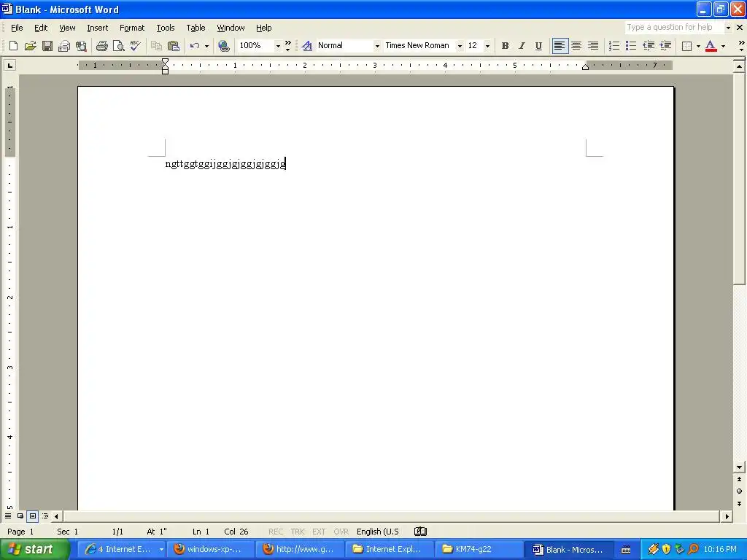Viewport: 747px width, 560px height.
Task: Click the Outside Border button
Action: [x=686, y=46]
